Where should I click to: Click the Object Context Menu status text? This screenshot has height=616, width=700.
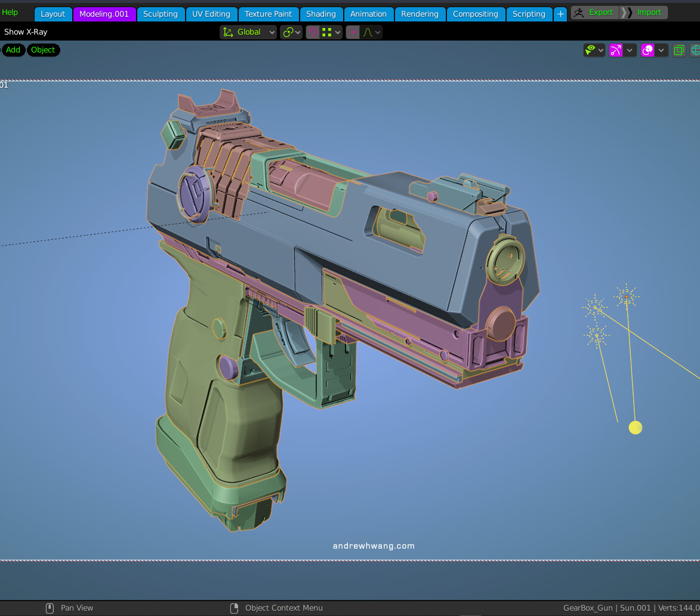coord(283,608)
